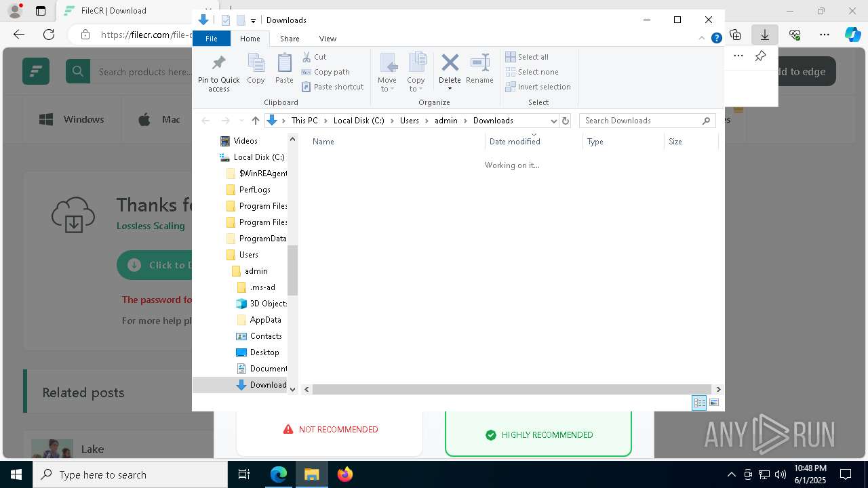
Task: Refresh the Downloads folder view
Action: (566, 121)
